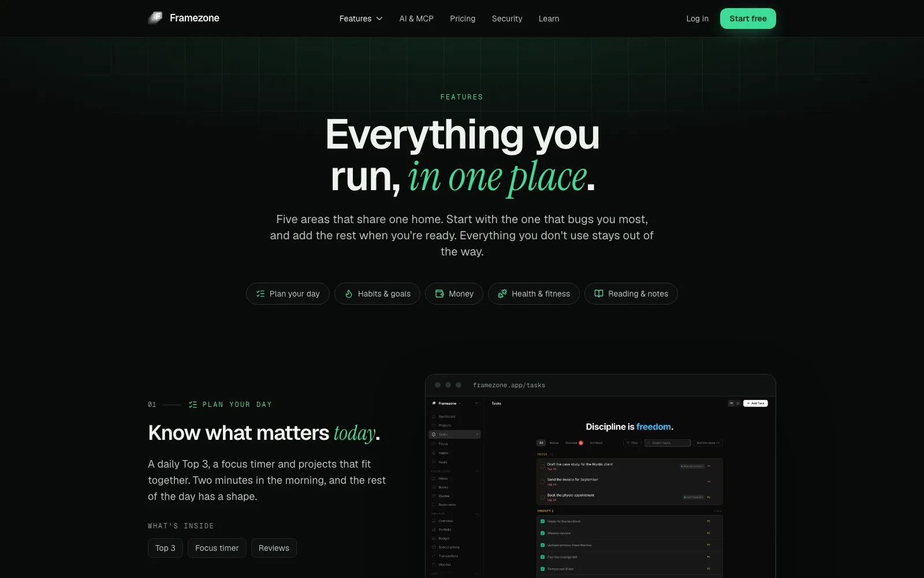
Task: Expand the Tasks item chevron in preview sidebar
Action: (x=477, y=434)
